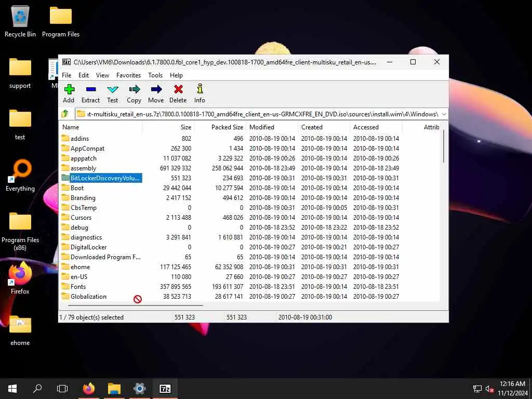Select the AppCompat folder icon
This screenshot has width=532, height=399.
click(x=65, y=148)
